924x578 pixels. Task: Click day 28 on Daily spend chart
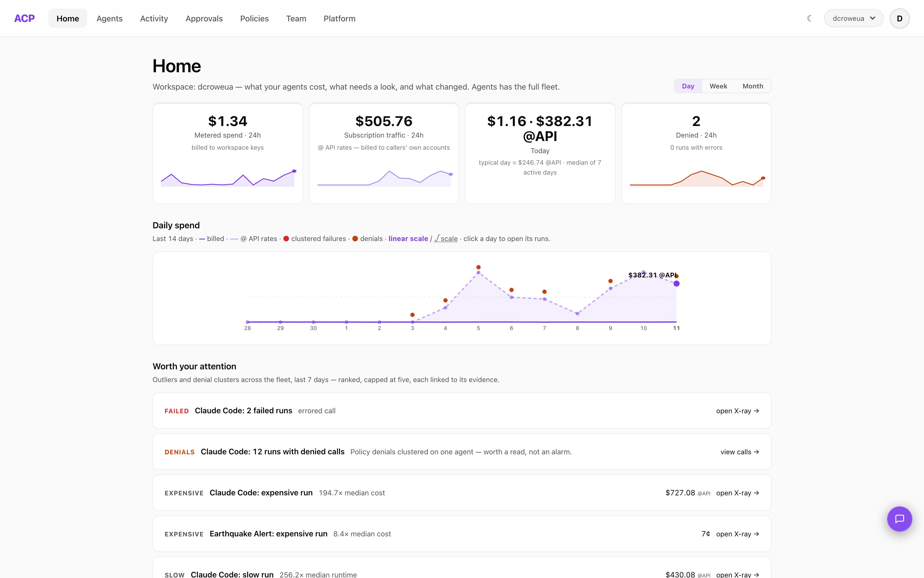pos(247,322)
